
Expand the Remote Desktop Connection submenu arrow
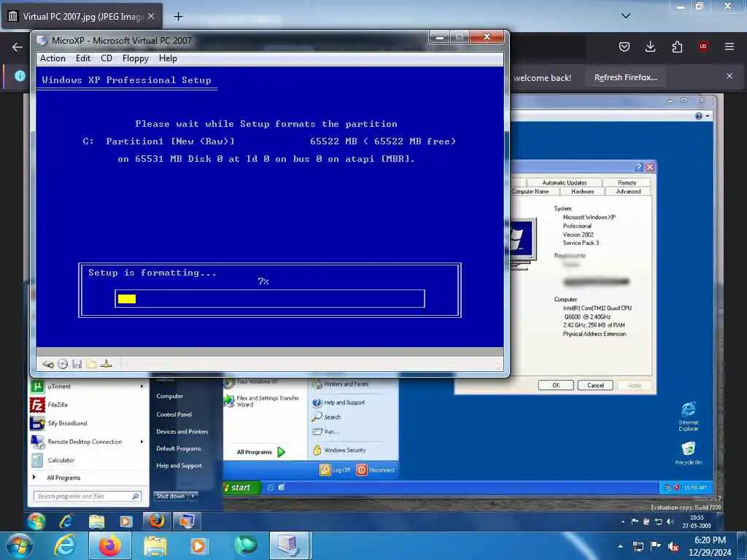(x=142, y=442)
